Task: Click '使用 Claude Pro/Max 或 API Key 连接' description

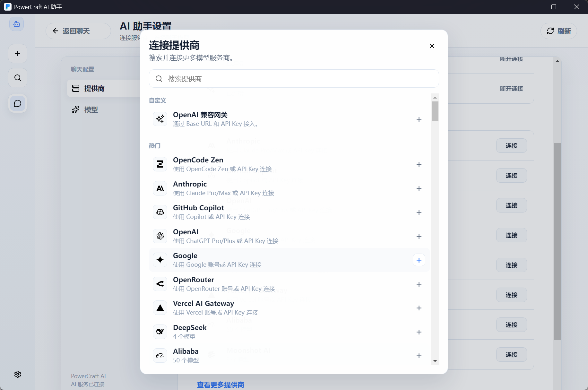Action: tap(223, 193)
